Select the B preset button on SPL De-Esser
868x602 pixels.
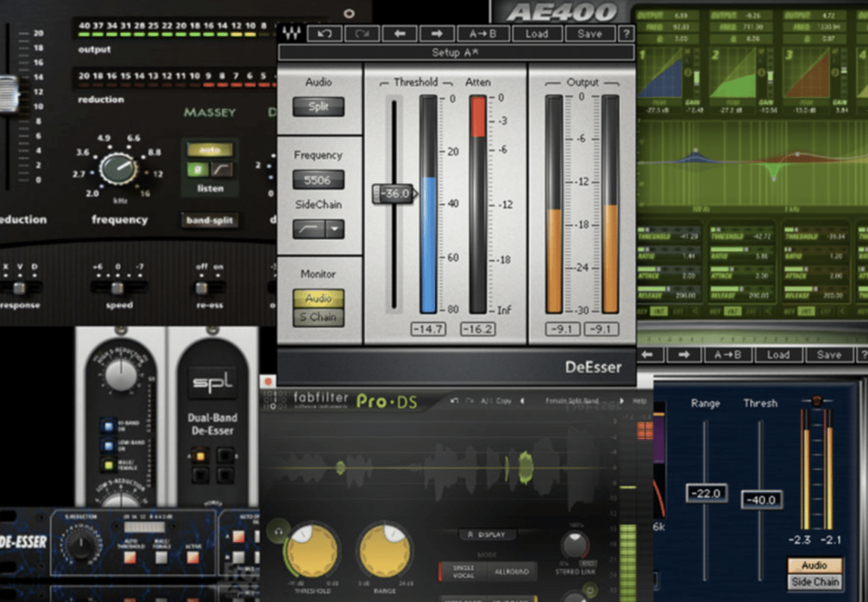[225, 456]
